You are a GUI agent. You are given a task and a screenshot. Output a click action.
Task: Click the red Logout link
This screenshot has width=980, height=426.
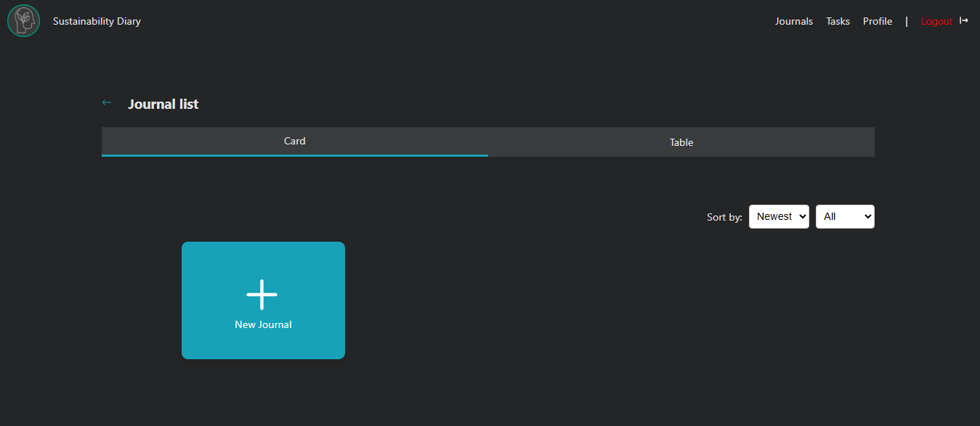pos(936,21)
